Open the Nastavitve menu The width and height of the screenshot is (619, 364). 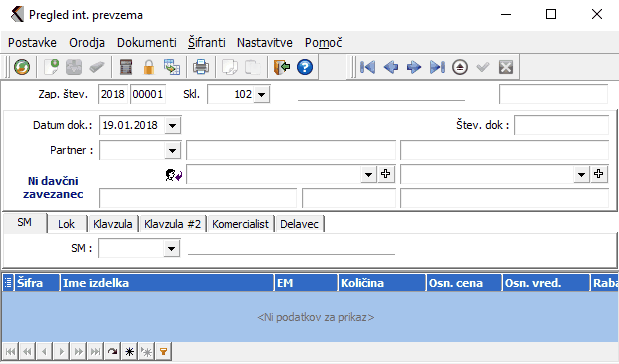coord(264,43)
